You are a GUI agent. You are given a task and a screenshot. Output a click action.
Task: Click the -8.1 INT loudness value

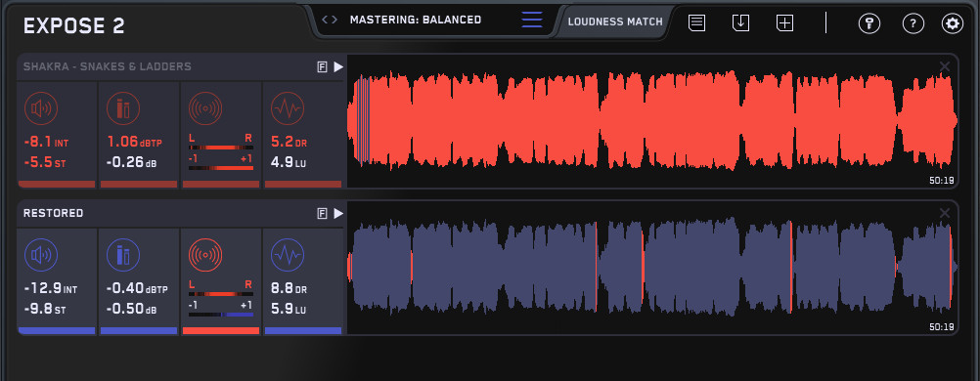46,143
